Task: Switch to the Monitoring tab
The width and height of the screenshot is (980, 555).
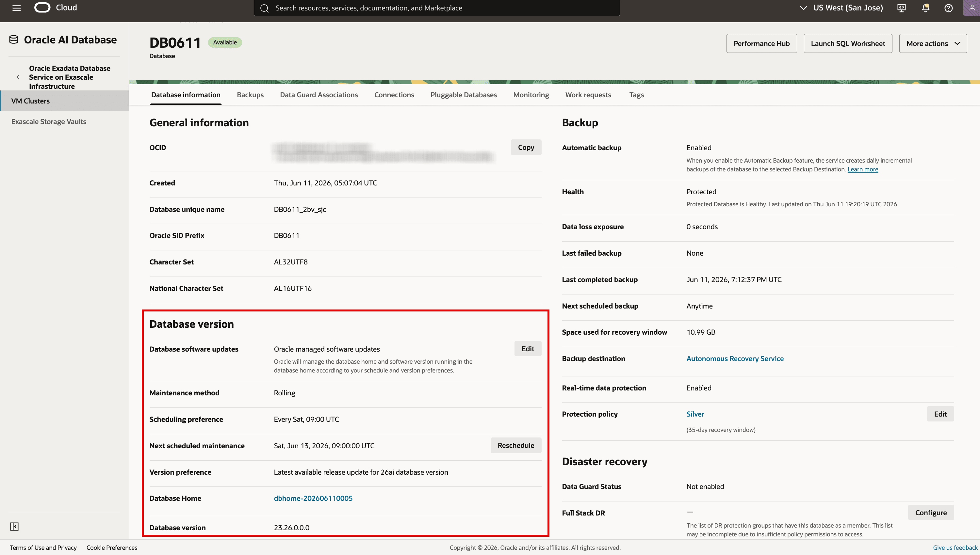Action: click(531, 95)
